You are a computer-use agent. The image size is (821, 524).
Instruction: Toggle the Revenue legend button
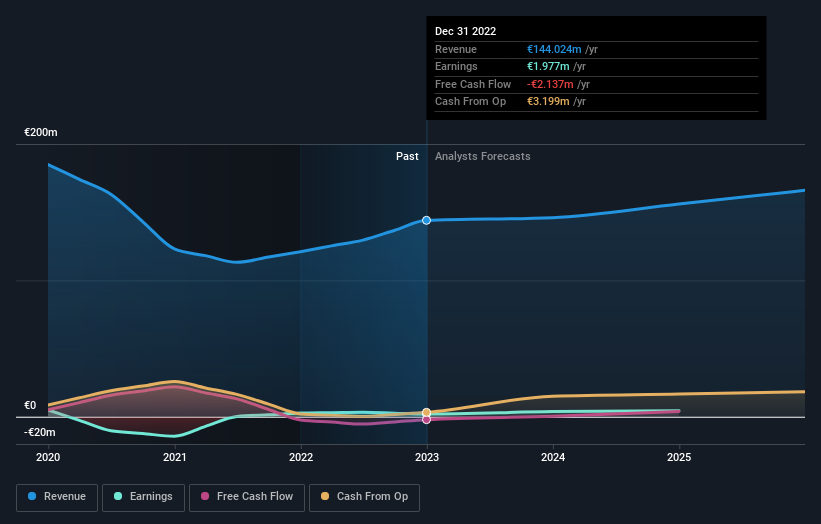pyautogui.click(x=57, y=497)
